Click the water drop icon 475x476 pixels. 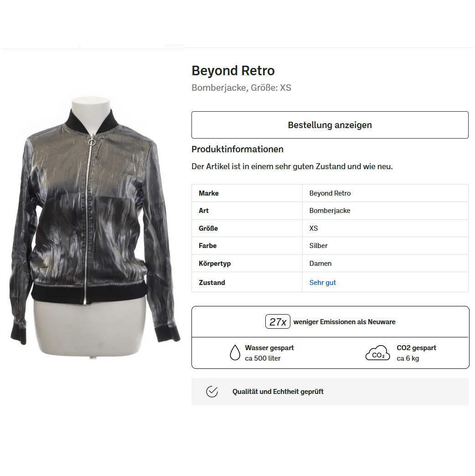[235, 352]
